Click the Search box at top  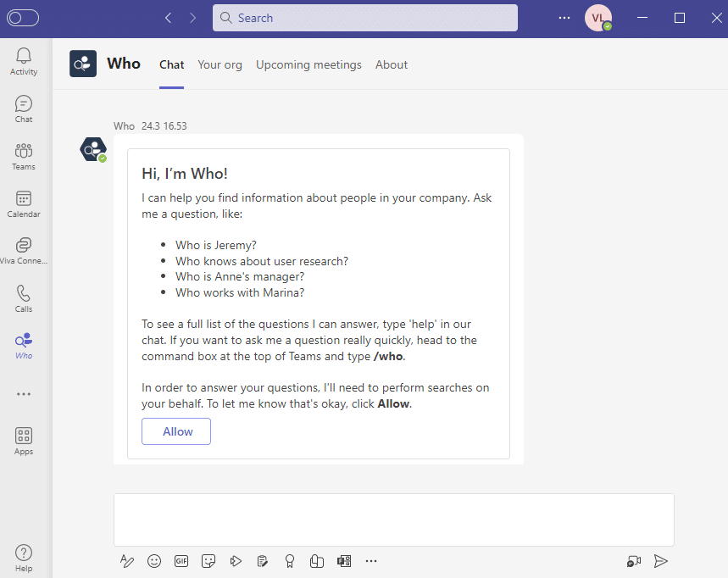pos(364,18)
